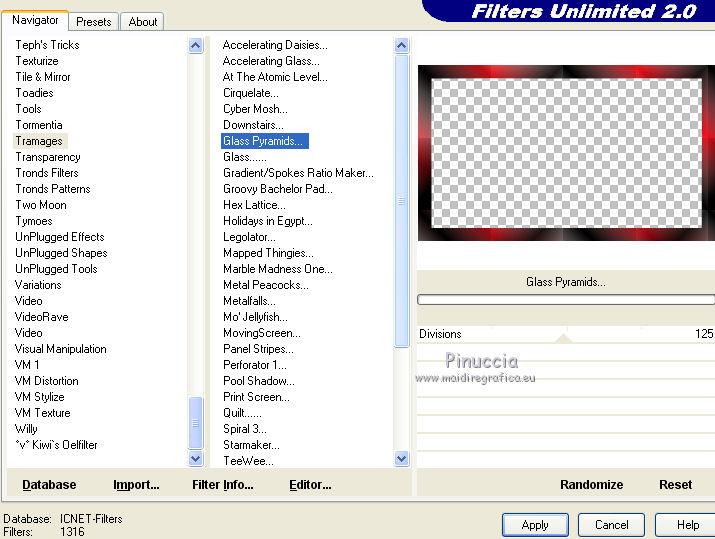This screenshot has width=715, height=539.
Task: Click Randomize
Action: (x=591, y=484)
